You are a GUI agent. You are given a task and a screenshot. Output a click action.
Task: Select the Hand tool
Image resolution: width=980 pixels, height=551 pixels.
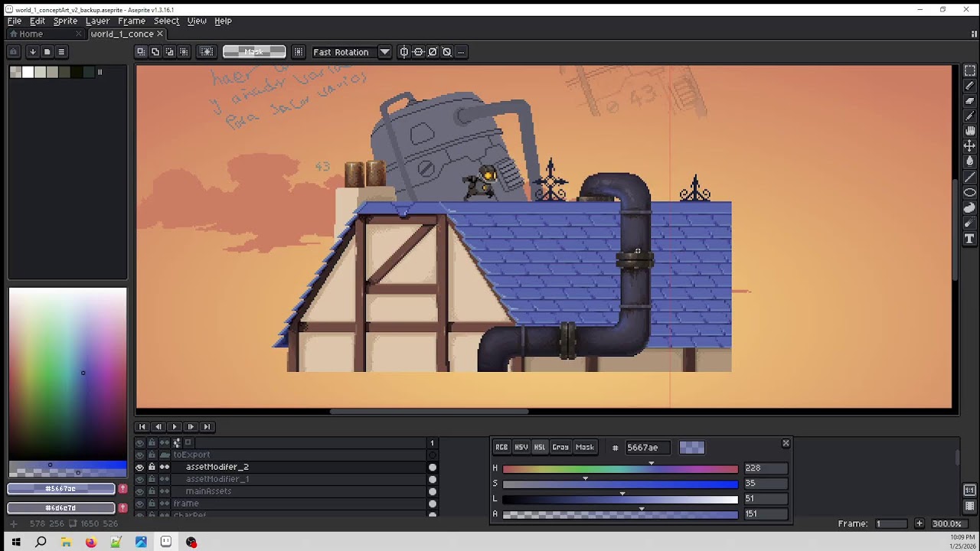click(969, 132)
